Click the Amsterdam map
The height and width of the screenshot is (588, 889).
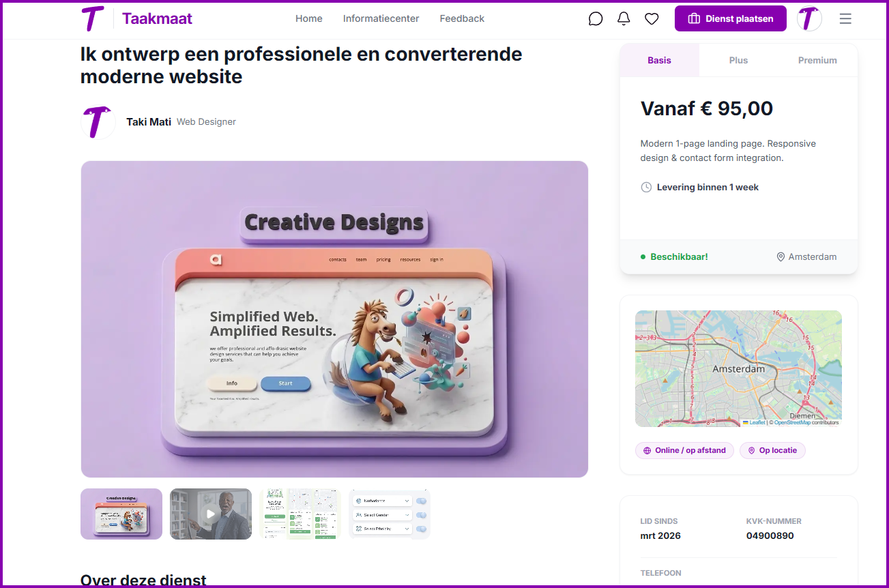coord(738,368)
